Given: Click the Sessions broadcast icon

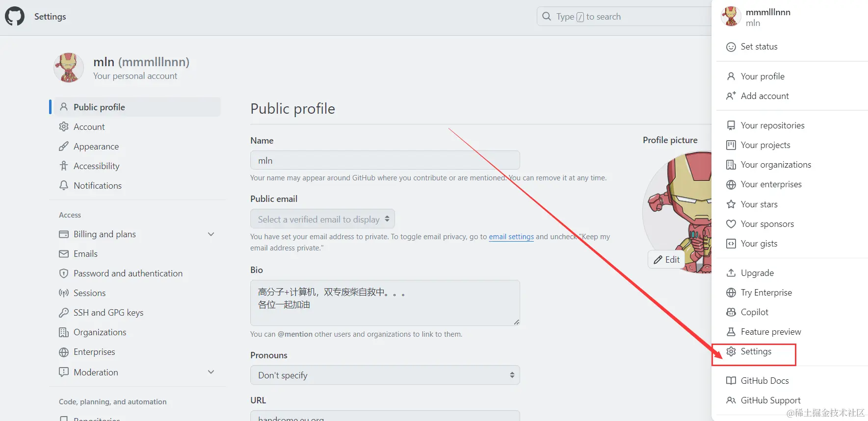Looking at the screenshot, I should pos(64,293).
